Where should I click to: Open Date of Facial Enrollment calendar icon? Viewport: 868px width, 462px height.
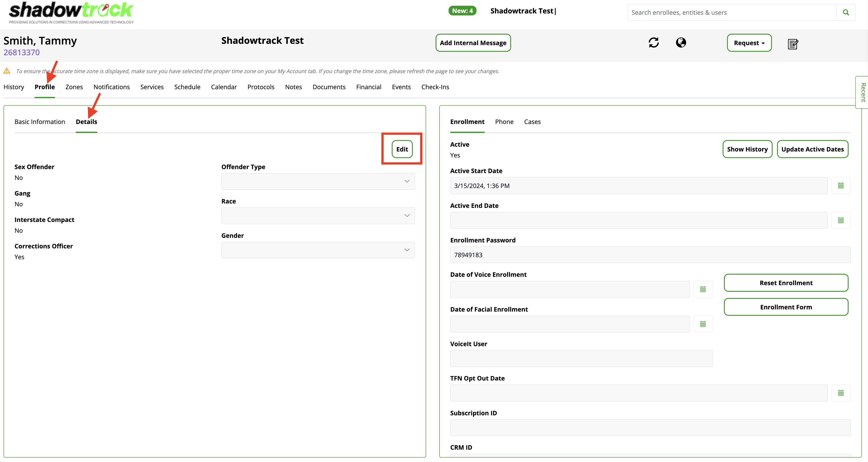[x=703, y=324]
